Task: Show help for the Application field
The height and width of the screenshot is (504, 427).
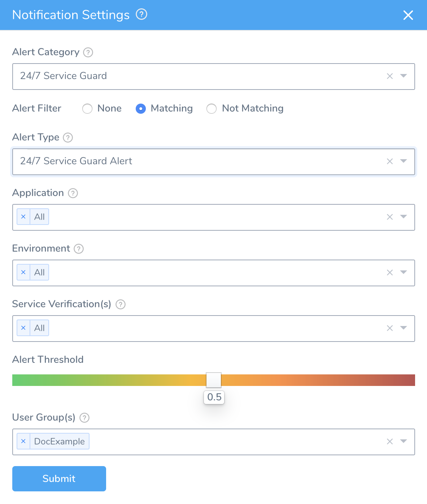Action: coord(73,193)
